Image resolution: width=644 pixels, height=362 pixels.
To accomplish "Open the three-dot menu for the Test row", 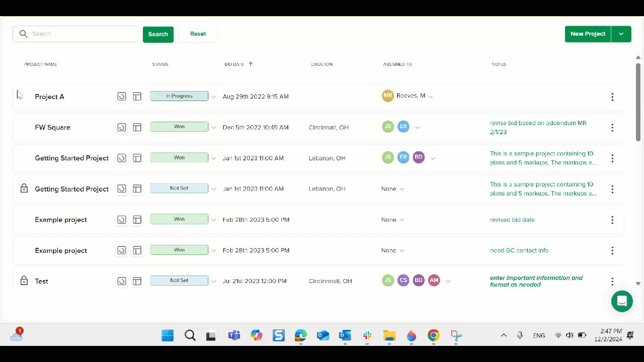I will tap(612, 281).
